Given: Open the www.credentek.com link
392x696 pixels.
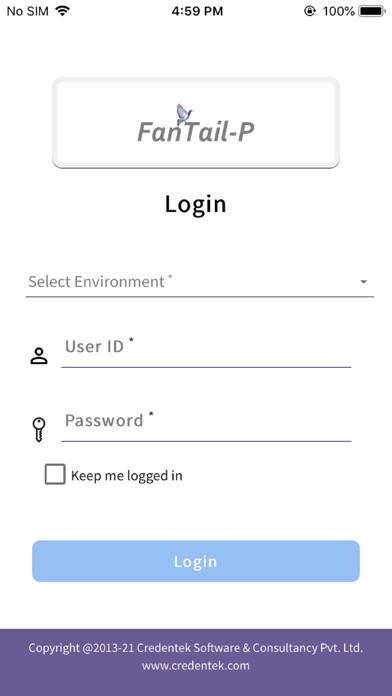Looking at the screenshot, I should (196, 665).
